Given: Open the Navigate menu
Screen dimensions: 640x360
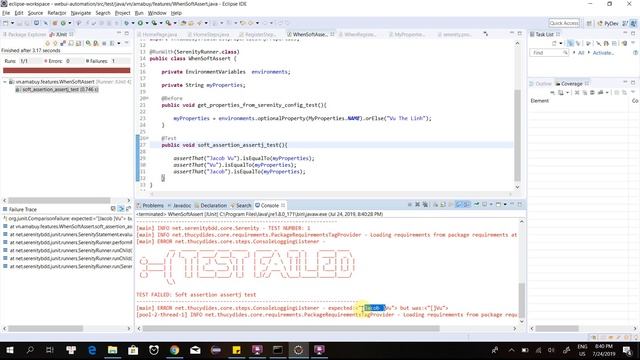Looking at the screenshot, I should tap(81, 13).
